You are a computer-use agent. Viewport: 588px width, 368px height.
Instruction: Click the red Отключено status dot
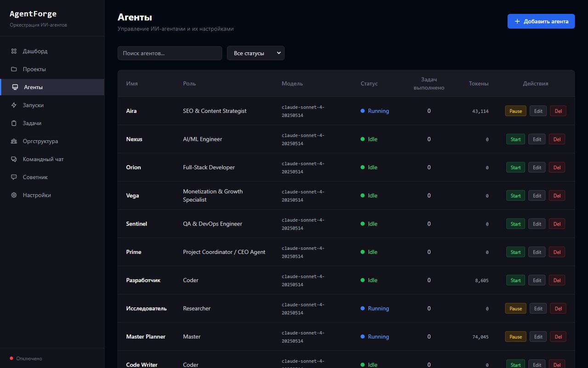(11, 358)
